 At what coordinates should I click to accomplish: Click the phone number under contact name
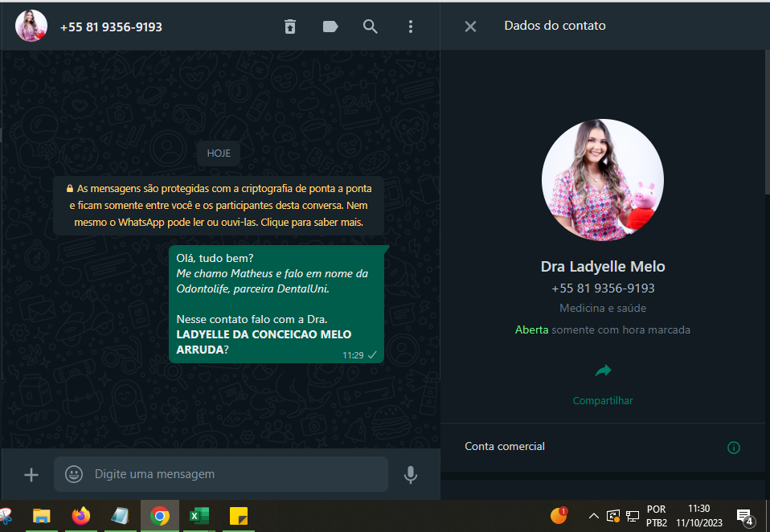point(603,288)
